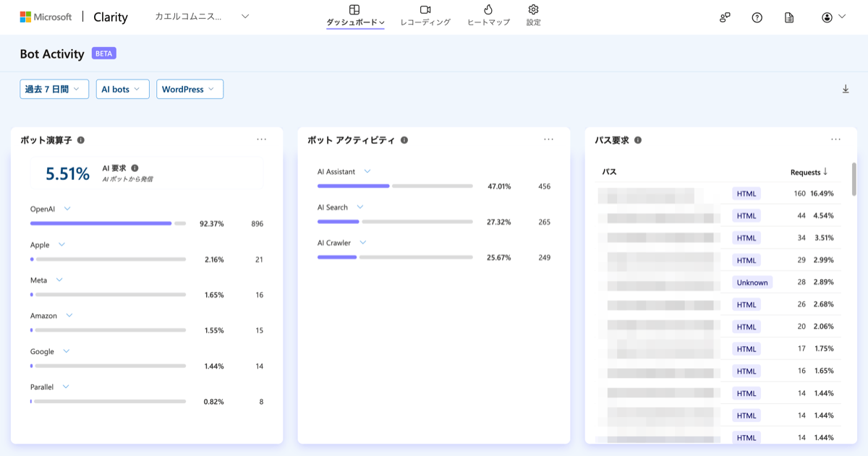The width and height of the screenshot is (868, 456).
Task: Download the Bot Activity data
Action: tap(846, 88)
